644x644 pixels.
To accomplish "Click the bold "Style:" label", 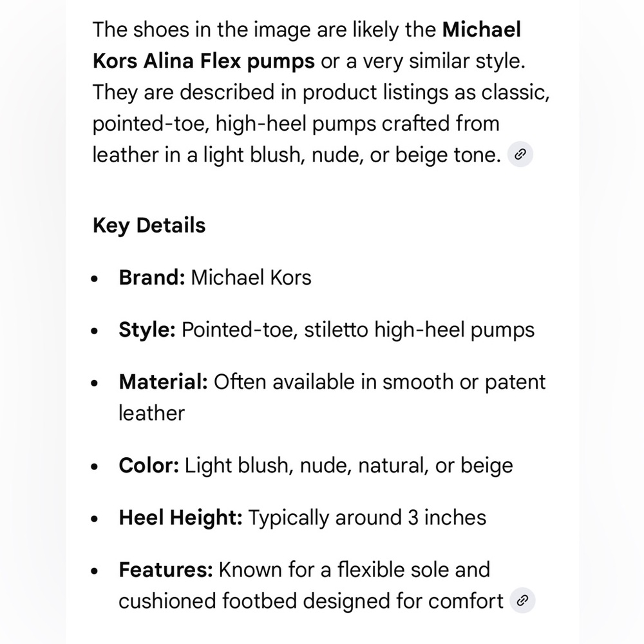I will (x=147, y=330).
